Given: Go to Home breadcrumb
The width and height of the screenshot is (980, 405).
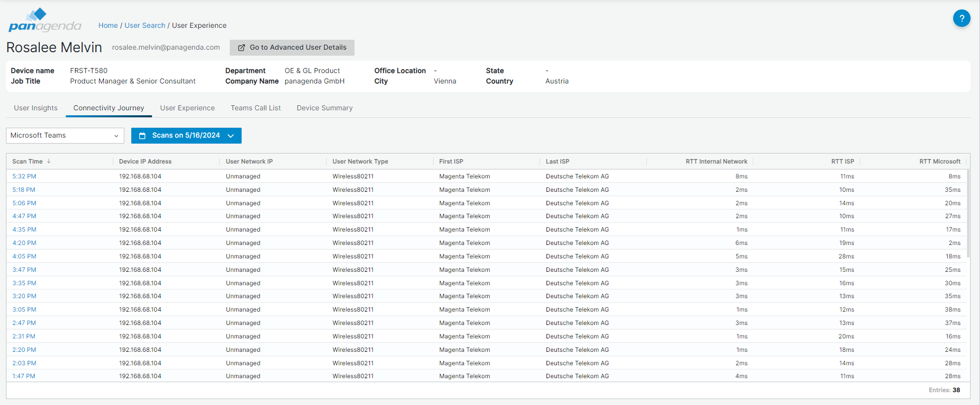Looking at the screenshot, I should pos(108,25).
